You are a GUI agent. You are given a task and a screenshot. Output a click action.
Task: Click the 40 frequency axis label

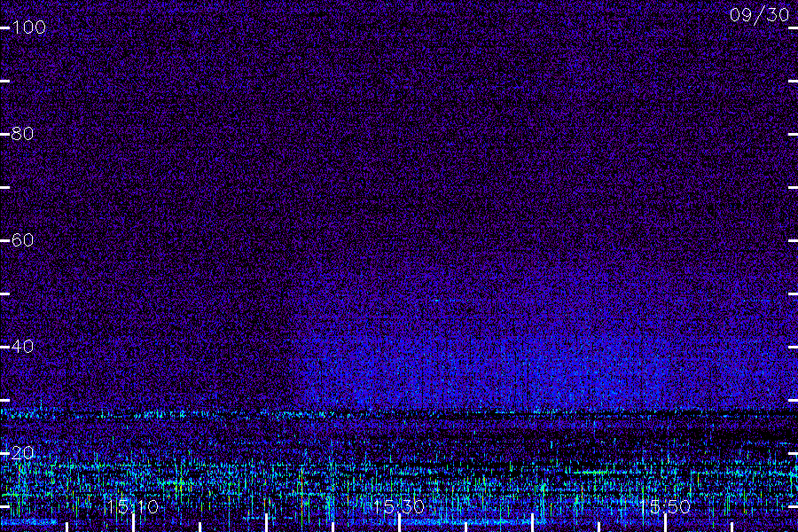point(22,346)
